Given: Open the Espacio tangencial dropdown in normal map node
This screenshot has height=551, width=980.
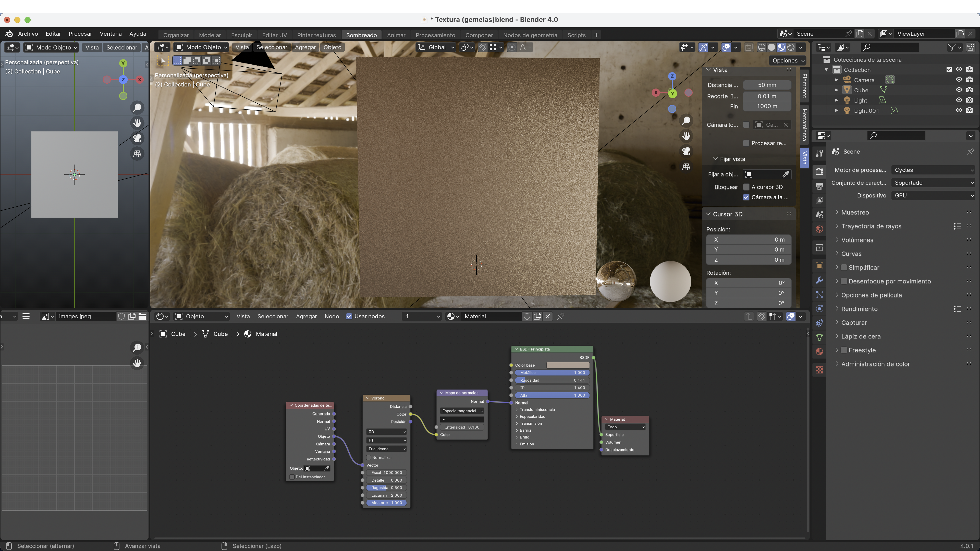Looking at the screenshot, I should coord(462,411).
